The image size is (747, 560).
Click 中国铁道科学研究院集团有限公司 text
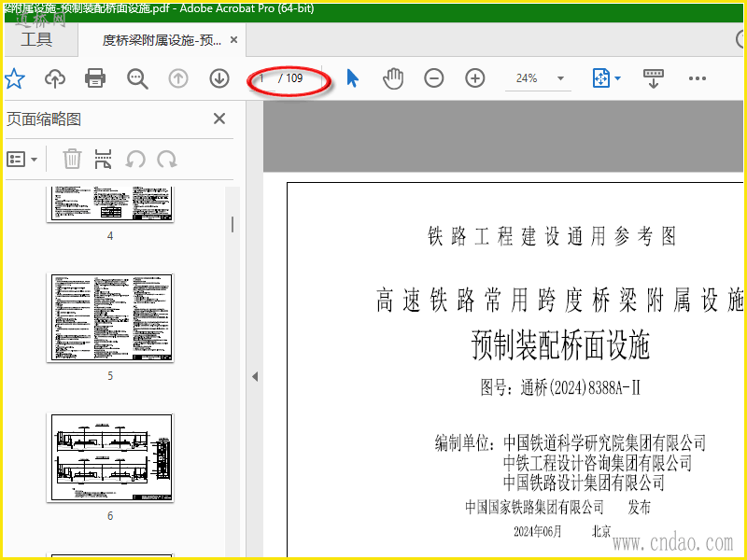(x=604, y=442)
